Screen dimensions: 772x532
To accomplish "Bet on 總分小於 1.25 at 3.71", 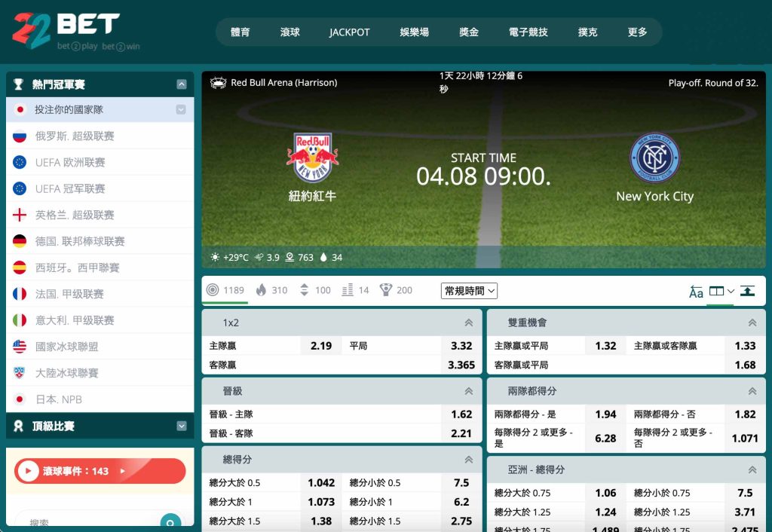I will click(x=745, y=512).
